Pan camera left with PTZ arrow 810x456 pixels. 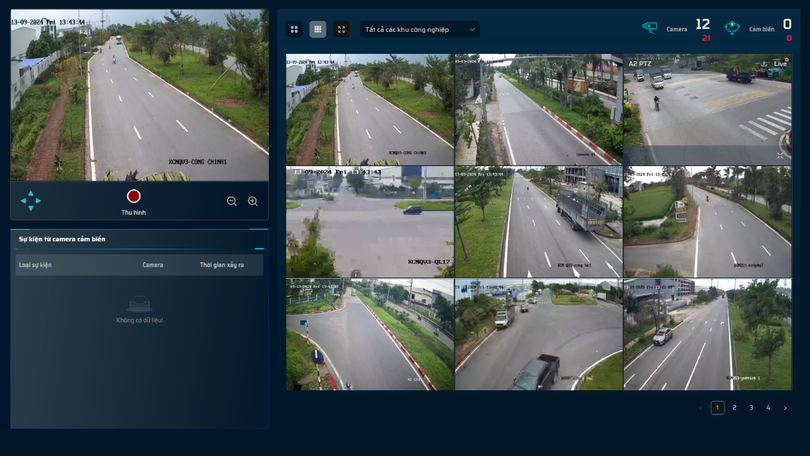[23, 201]
